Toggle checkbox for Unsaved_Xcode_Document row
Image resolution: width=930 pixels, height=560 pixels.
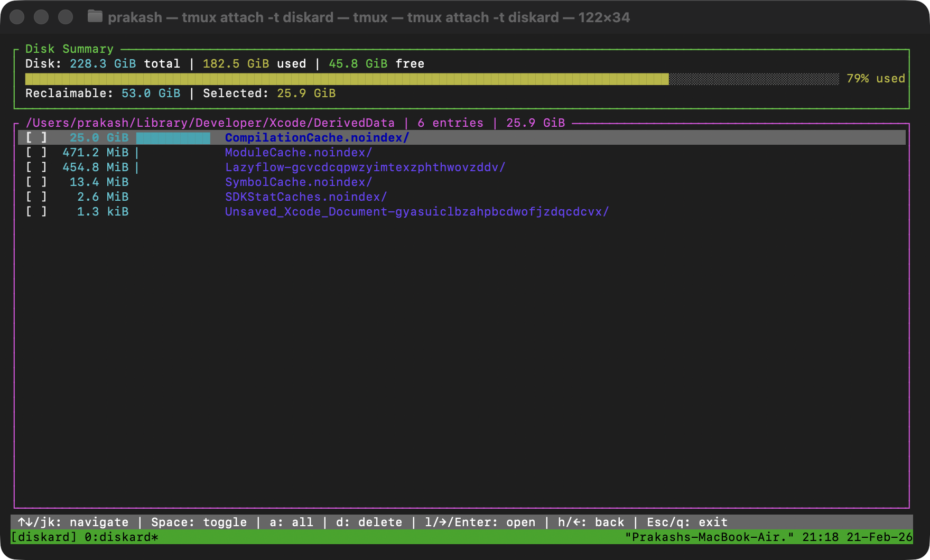tap(36, 211)
